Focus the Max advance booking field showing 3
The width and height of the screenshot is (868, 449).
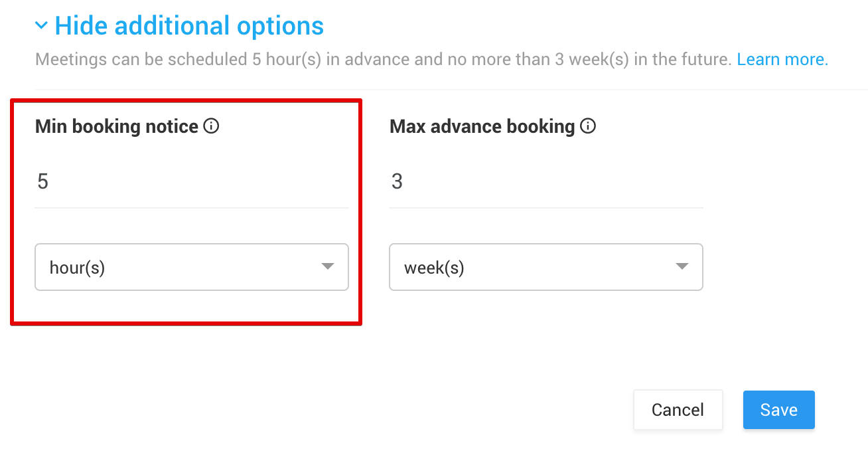(546, 182)
